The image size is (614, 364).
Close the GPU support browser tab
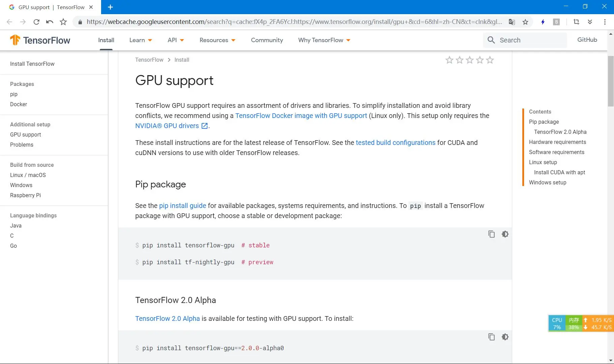tap(91, 7)
